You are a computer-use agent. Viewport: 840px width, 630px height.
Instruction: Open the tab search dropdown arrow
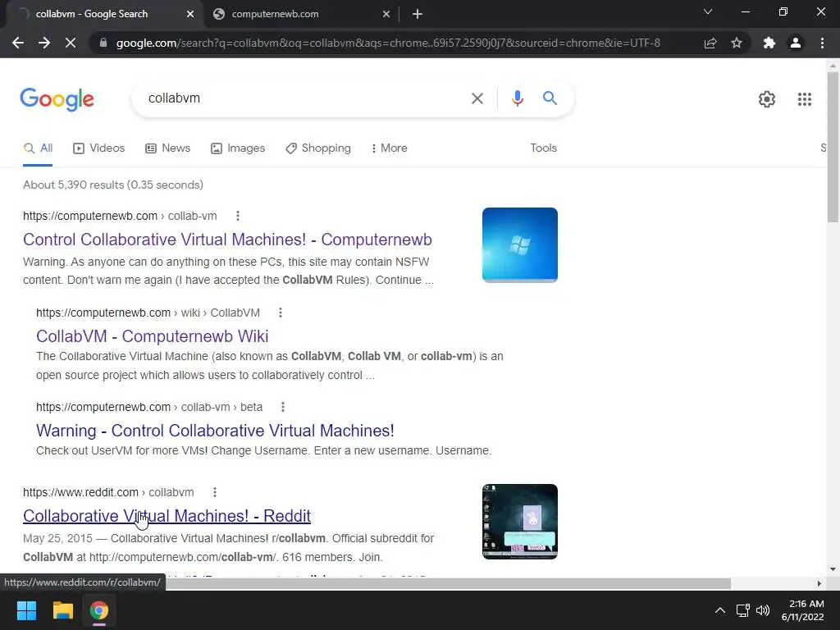coord(708,11)
